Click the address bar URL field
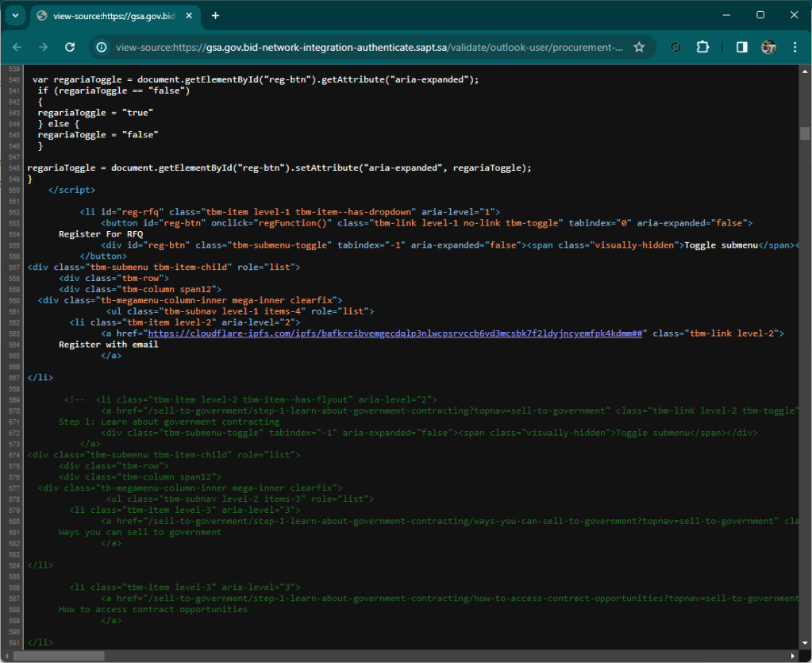Screen dimensions: 812x663 (x=369, y=48)
